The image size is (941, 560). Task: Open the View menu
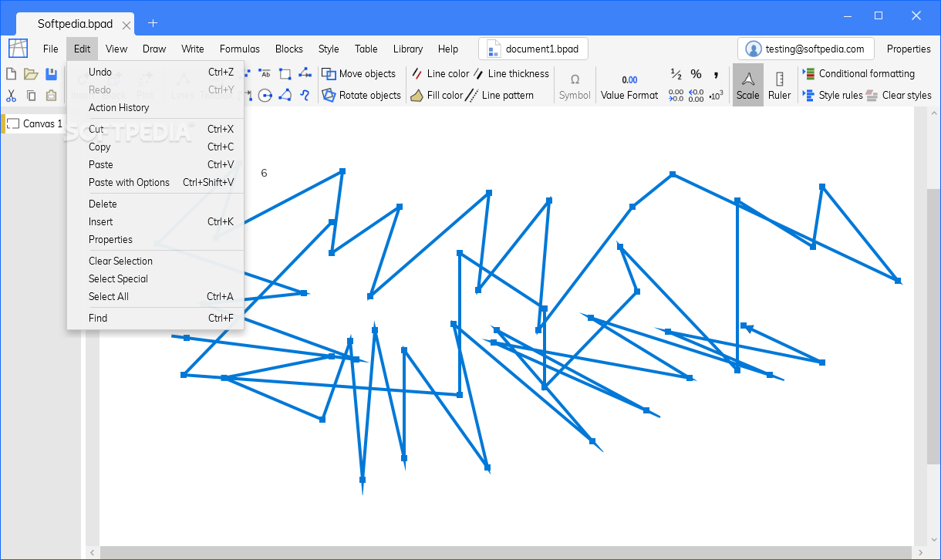pyautogui.click(x=116, y=49)
